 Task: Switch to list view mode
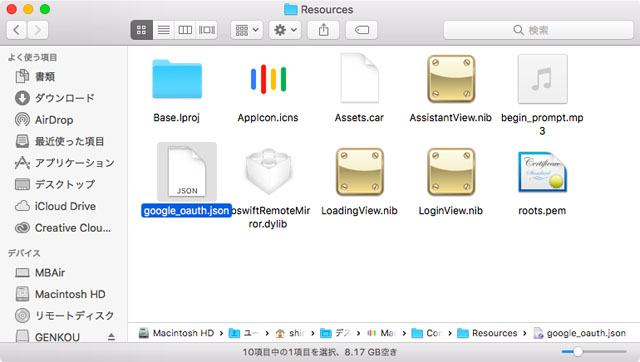tap(164, 30)
